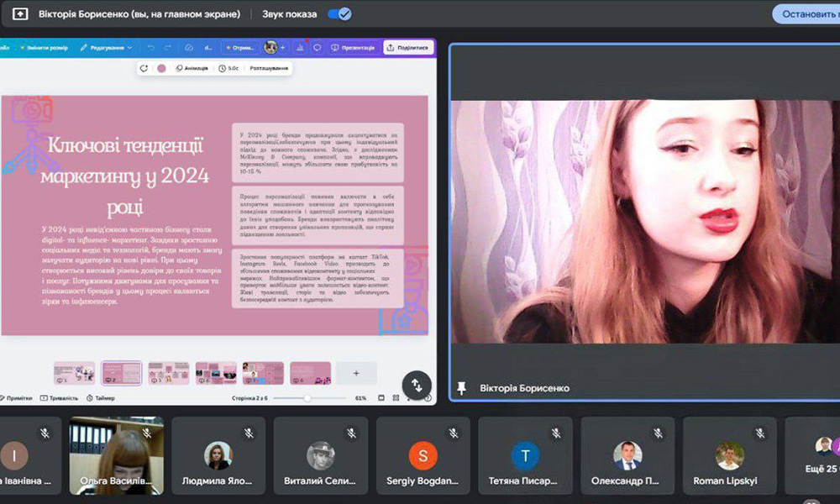Click the cloud save status icon
Screen dimensions: 840x504
tap(189, 48)
